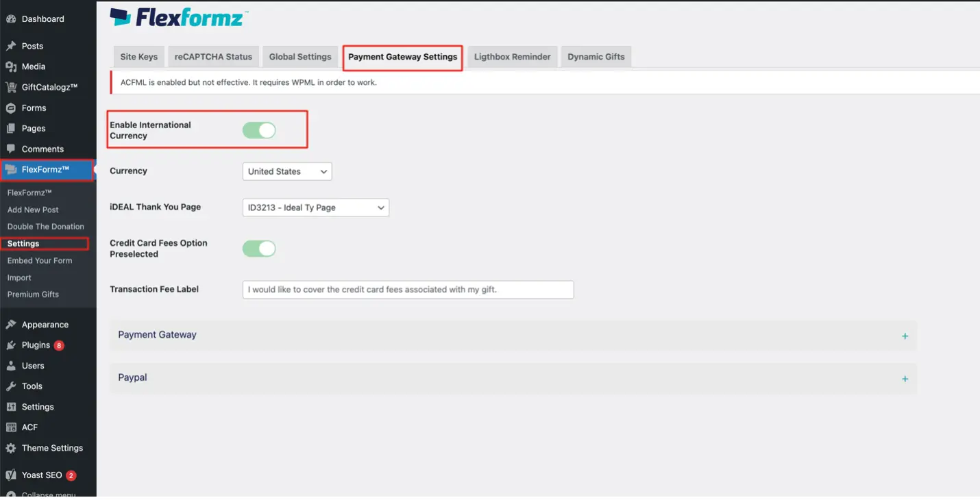Click the Posts pin icon
980x500 pixels.
(x=11, y=46)
